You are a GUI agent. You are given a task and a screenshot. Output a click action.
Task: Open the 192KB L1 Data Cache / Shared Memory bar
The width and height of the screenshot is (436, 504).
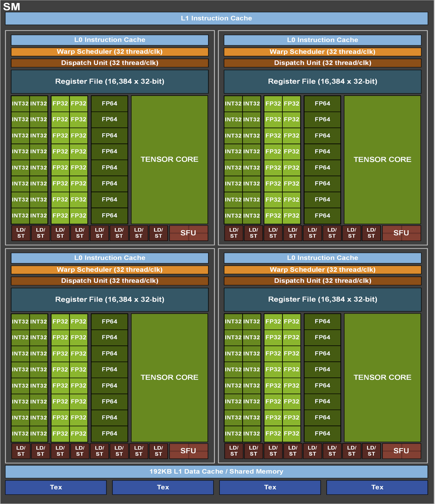(x=218, y=471)
